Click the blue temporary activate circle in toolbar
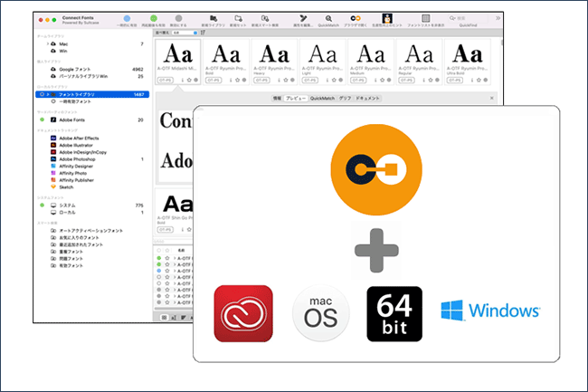This screenshot has height=392, width=588. click(x=128, y=18)
